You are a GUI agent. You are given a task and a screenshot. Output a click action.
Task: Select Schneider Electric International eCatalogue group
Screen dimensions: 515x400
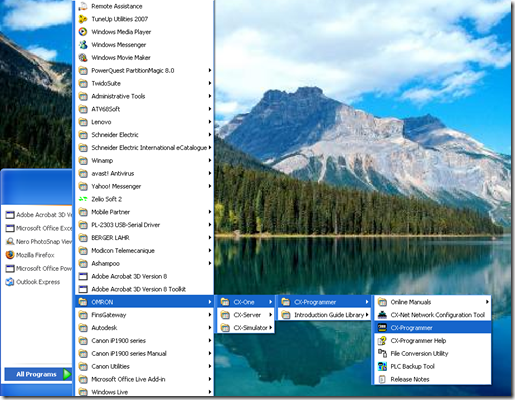(x=144, y=148)
